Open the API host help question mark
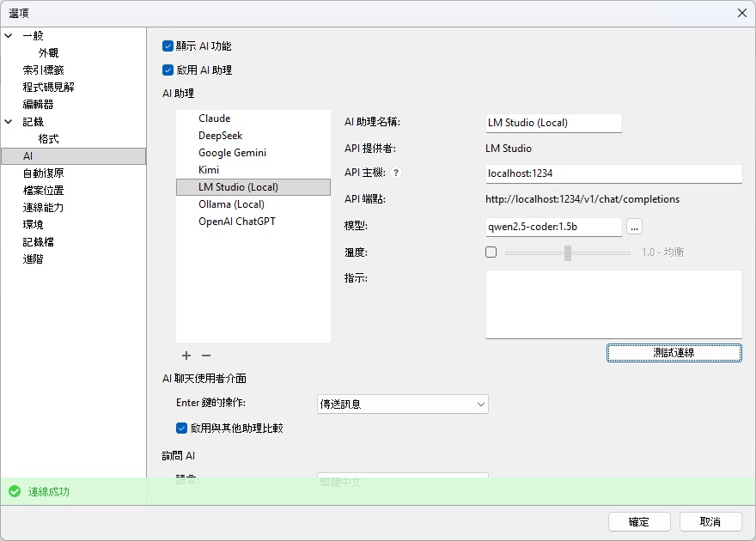 (x=396, y=173)
